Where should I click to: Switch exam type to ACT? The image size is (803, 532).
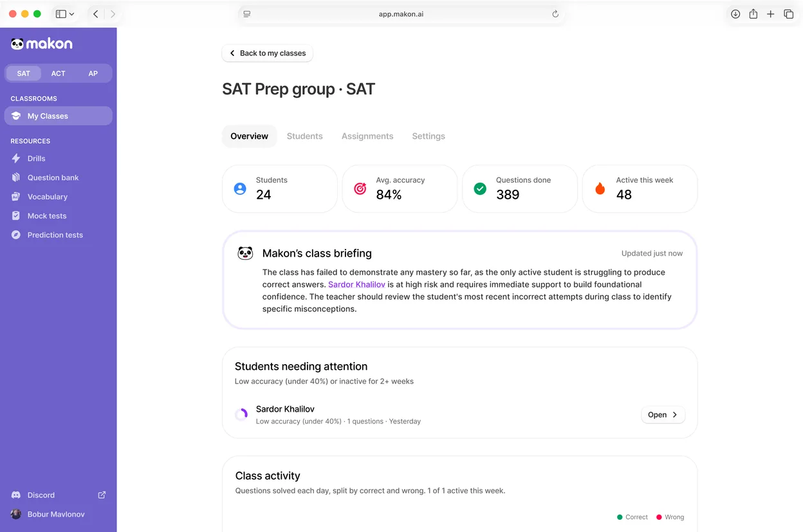point(59,73)
